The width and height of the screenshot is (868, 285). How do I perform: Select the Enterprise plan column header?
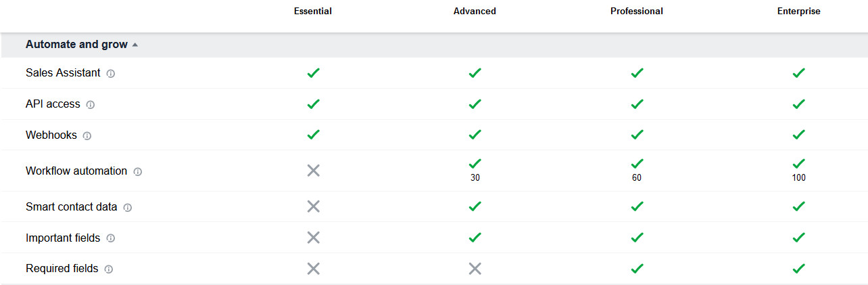tap(799, 12)
